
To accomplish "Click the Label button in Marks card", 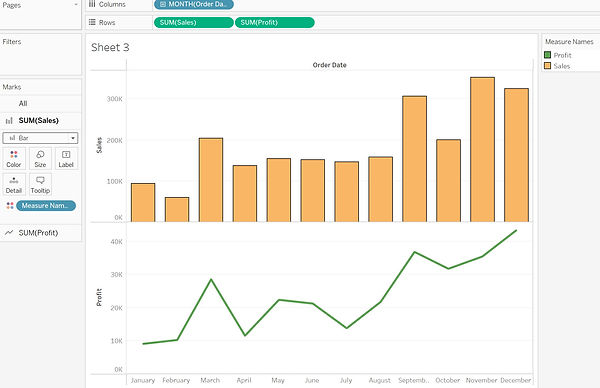I will pyautogui.click(x=66, y=158).
